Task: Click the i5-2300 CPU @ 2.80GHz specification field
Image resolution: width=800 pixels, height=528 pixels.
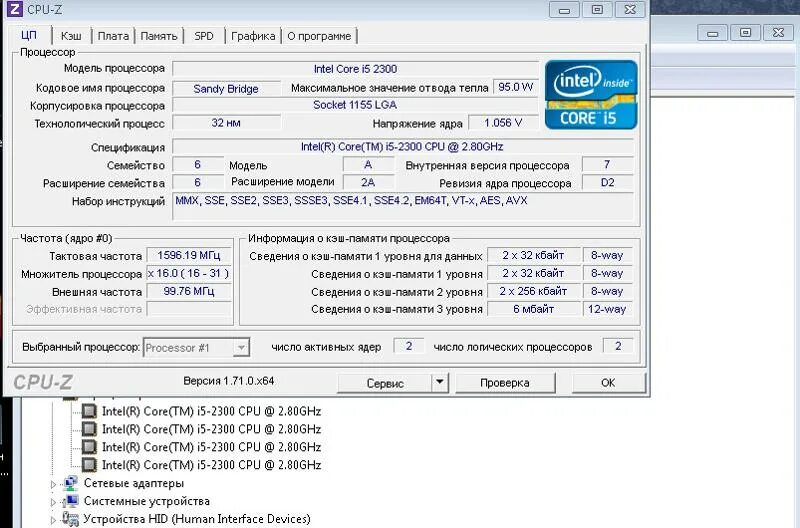Action: tap(403, 147)
